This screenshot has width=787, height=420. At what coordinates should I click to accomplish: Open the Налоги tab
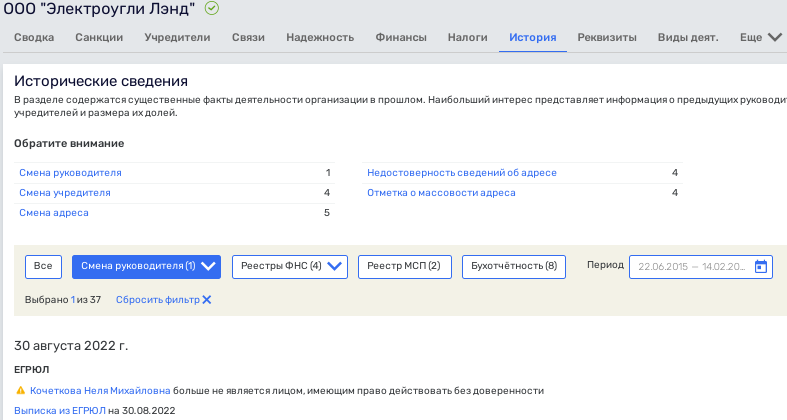pyautogui.click(x=467, y=37)
